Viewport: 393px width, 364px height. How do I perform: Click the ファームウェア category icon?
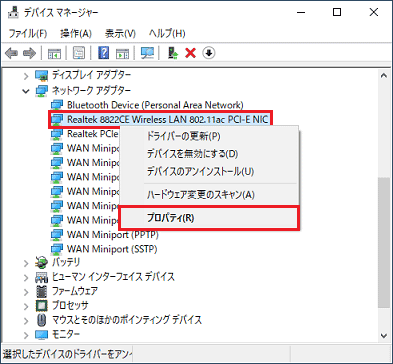point(41,291)
